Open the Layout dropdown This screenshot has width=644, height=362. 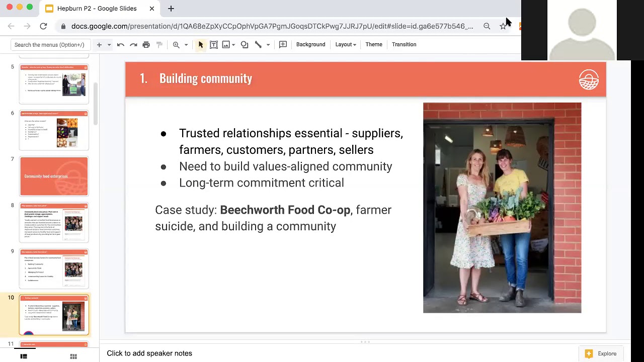346,45
